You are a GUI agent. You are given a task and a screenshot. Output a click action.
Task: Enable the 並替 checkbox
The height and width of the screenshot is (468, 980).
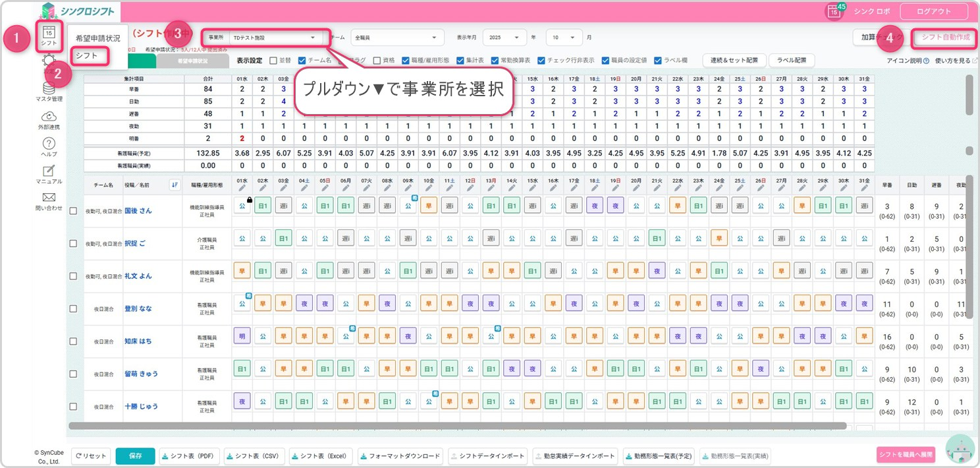click(273, 60)
